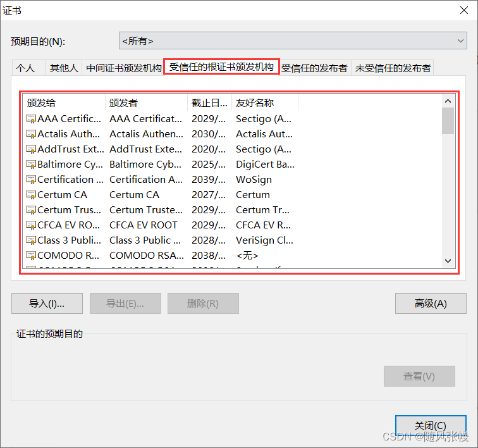Click the certificate list scrollbar thumb
Viewport: 478px width, 448px height.
(x=448, y=121)
